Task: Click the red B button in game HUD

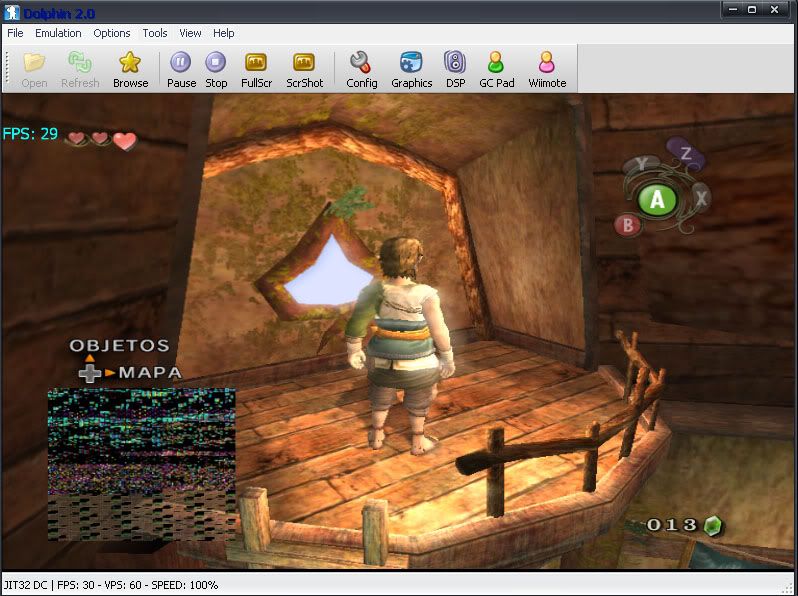Action: click(628, 224)
